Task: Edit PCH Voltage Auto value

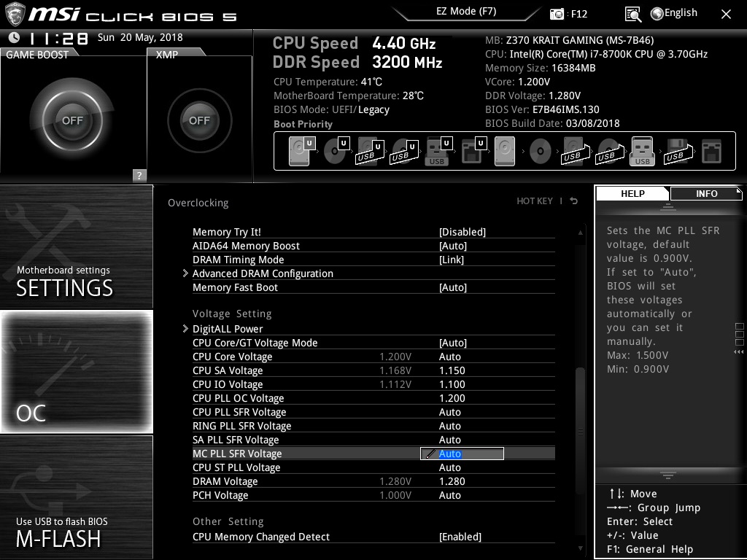Action: [x=449, y=495]
